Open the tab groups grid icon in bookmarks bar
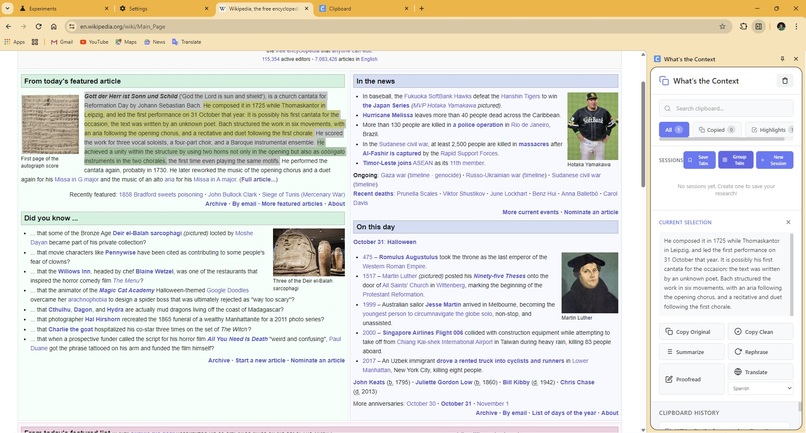The width and height of the screenshot is (806, 433). coord(35,42)
